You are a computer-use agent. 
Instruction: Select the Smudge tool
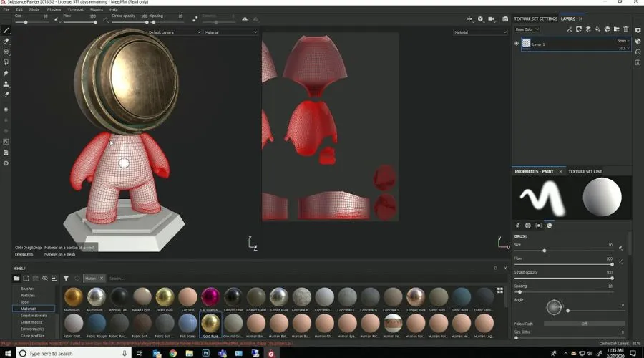(6, 73)
